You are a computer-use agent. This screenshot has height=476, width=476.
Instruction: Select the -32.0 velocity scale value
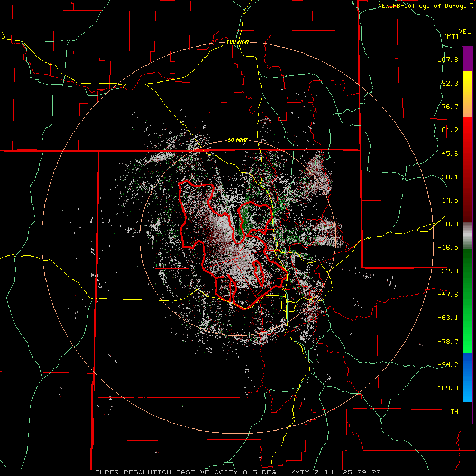448,271
